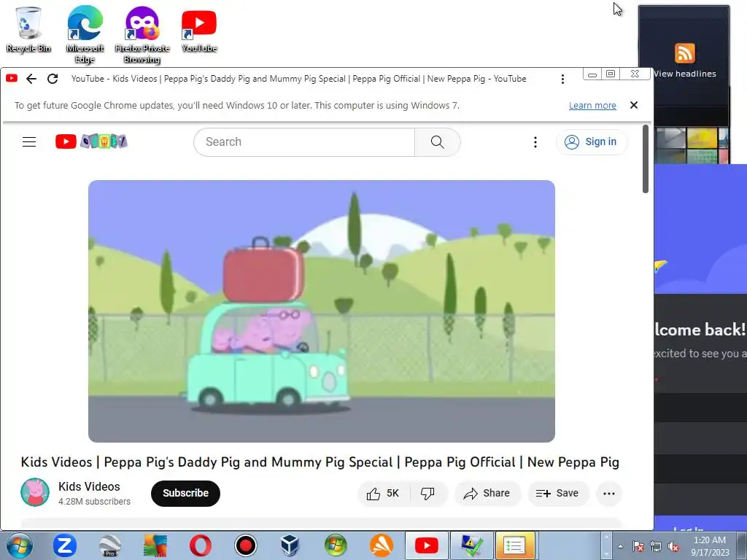Open VirtualBox from the taskbar
747x560 pixels.
click(x=290, y=545)
